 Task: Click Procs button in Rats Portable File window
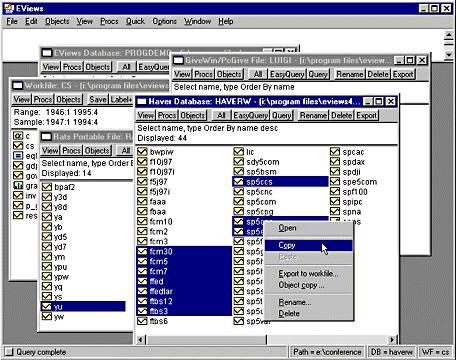[72, 150]
